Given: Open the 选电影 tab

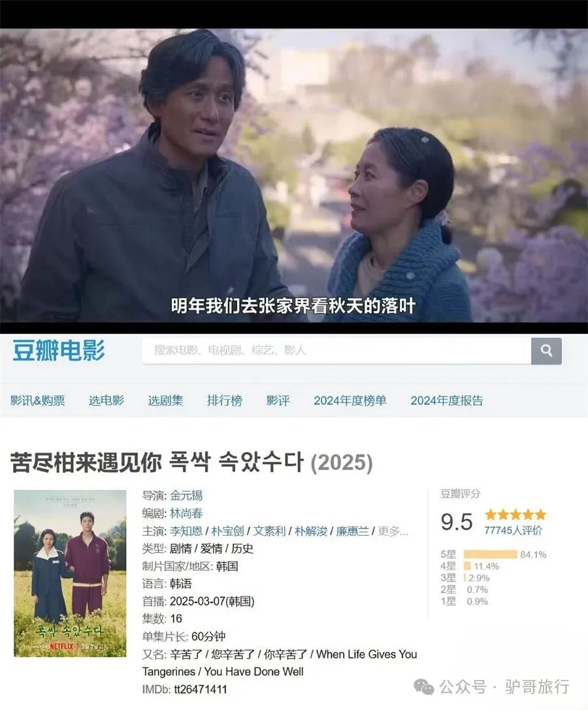Looking at the screenshot, I should pos(106,400).
